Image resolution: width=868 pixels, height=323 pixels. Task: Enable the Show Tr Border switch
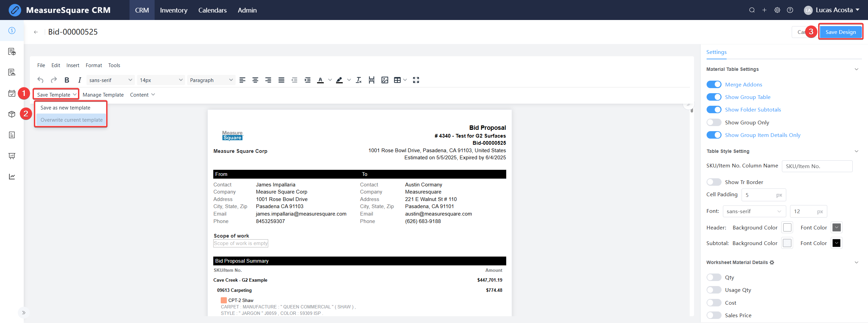(714, 182)
